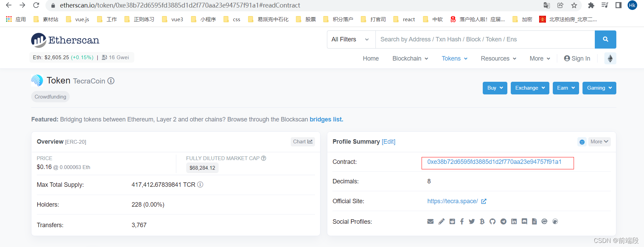Open the CoinGecko profile icon
Screen dimensions: 644x247
click(555, 221)
